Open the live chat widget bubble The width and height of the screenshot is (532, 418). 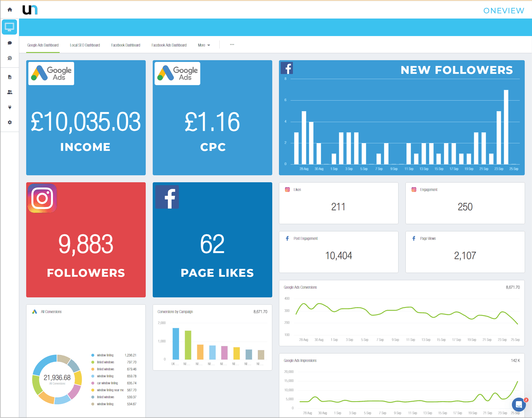click(x=519, y=404)
